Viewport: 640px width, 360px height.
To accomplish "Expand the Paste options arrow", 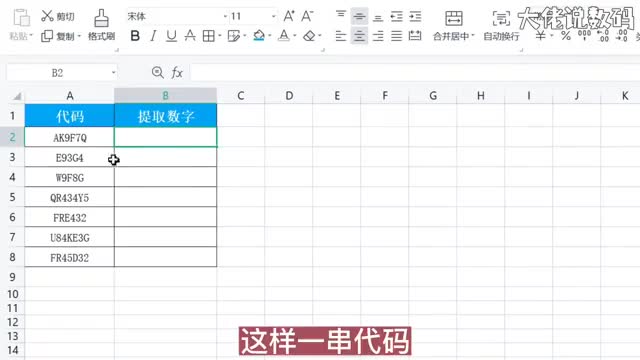I will click(31, 36).
